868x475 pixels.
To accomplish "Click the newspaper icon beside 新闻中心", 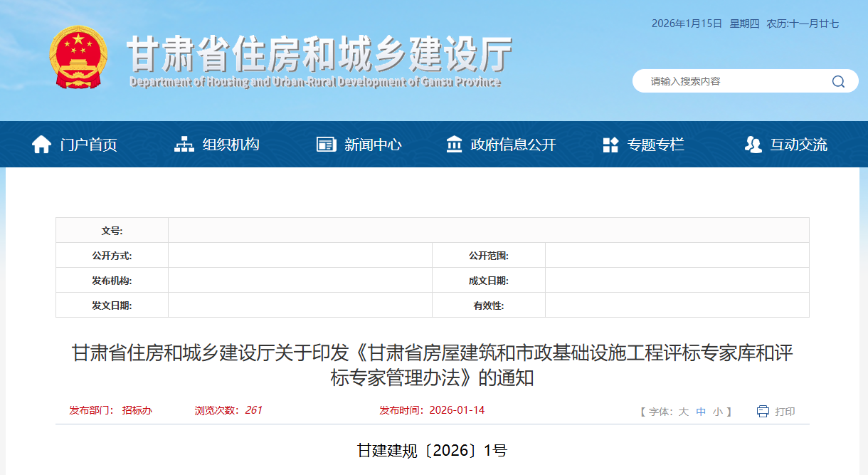I will (327, 144).
